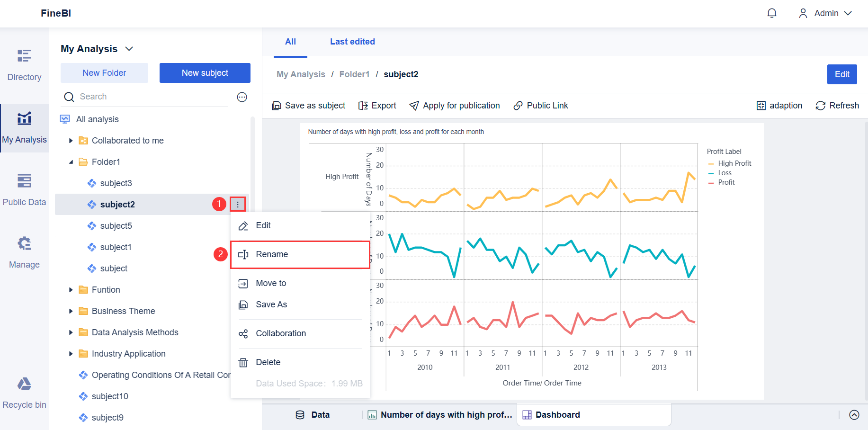
Task: Click the New subject button
Action: 205,73
